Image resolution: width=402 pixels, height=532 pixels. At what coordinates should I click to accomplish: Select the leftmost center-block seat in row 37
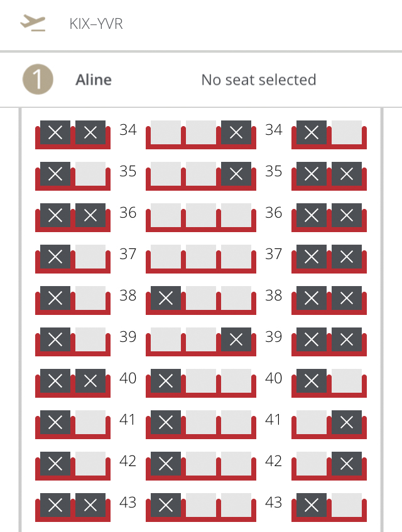coord(166,257)
